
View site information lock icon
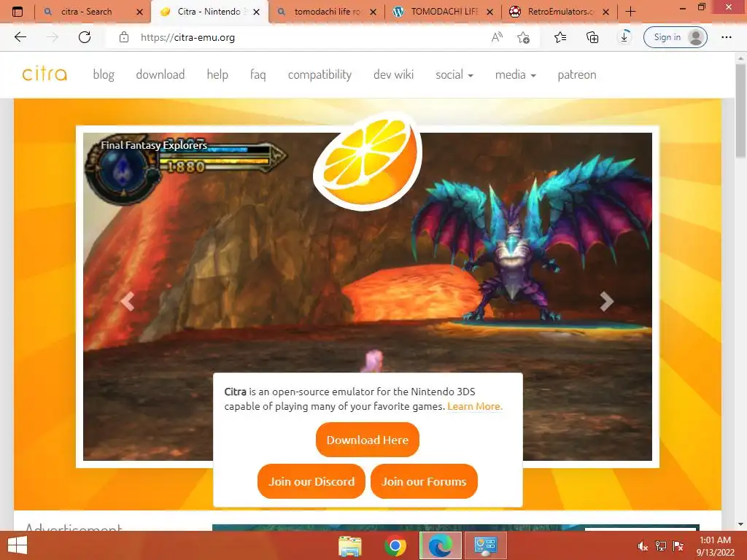click(124, 37)
